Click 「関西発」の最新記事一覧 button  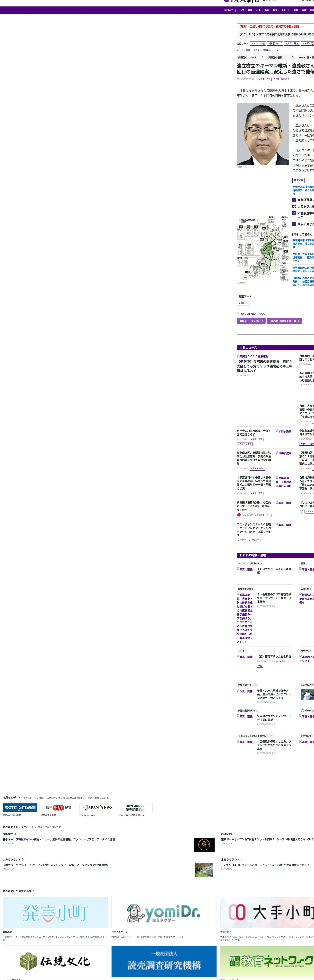click(x=284, y=321)
